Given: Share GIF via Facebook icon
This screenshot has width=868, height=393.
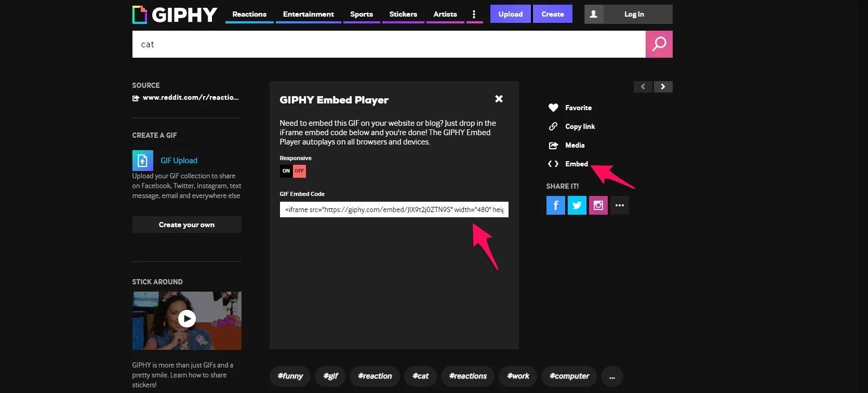Looking at the screenshot, I should point(555,205).
